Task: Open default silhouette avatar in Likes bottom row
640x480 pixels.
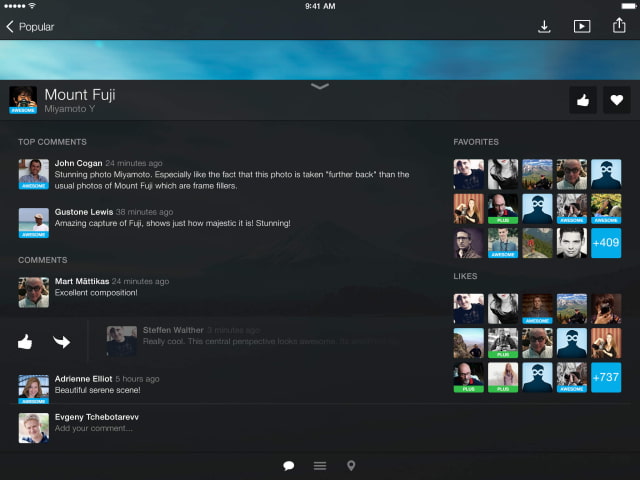Action: tap(537, 377)
